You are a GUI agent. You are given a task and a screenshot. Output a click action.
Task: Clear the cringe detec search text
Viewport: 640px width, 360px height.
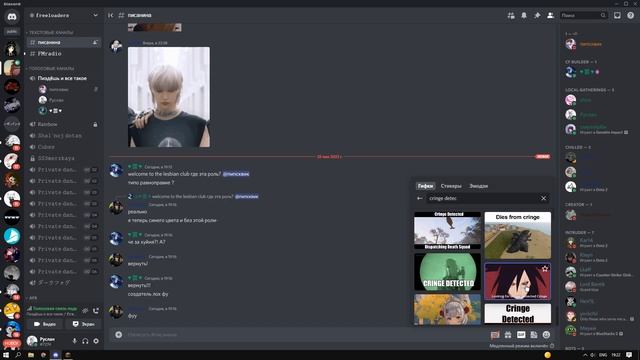(x=543, y=198)
